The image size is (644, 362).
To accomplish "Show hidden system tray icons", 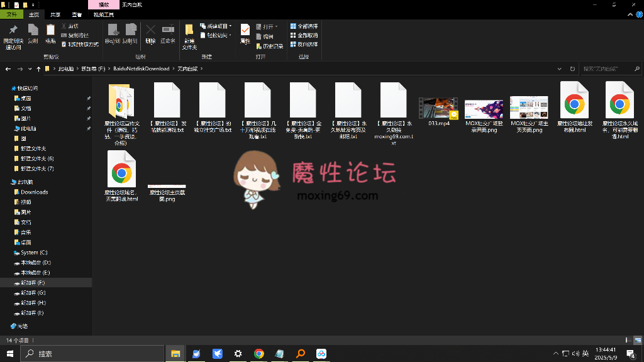I will tap(556, 353).
